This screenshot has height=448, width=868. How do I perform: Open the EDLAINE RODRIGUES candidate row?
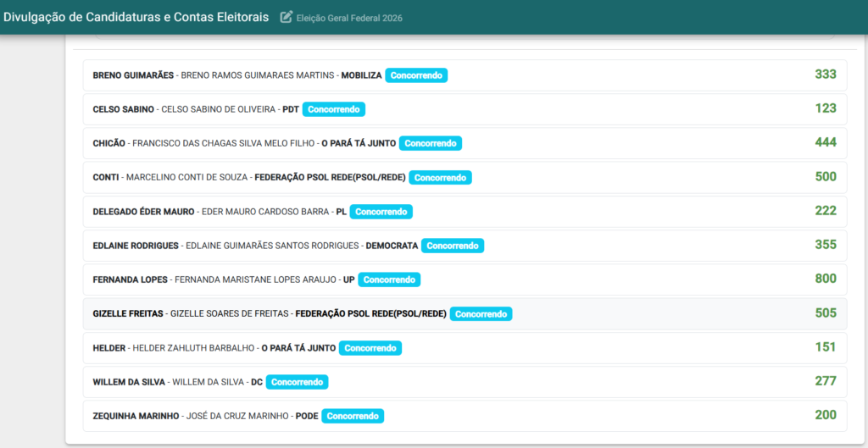pos(465,246)
